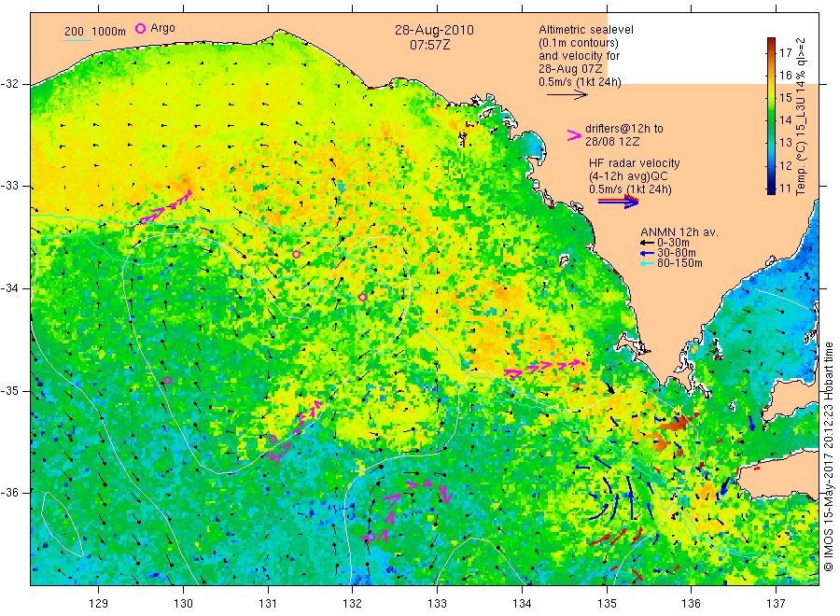Click the magenta Argo circle in the legend
The image size is (840, 616).
(x=140, y=28)
